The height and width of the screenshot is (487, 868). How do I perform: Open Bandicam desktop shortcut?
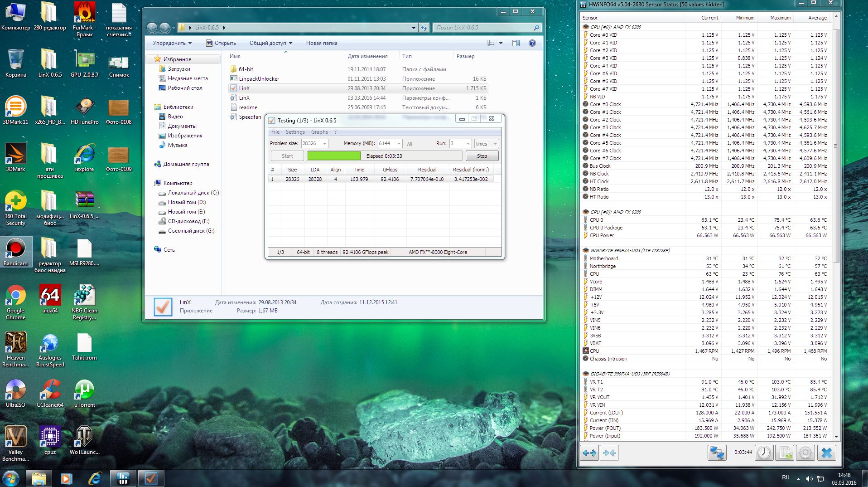[15, 252]
